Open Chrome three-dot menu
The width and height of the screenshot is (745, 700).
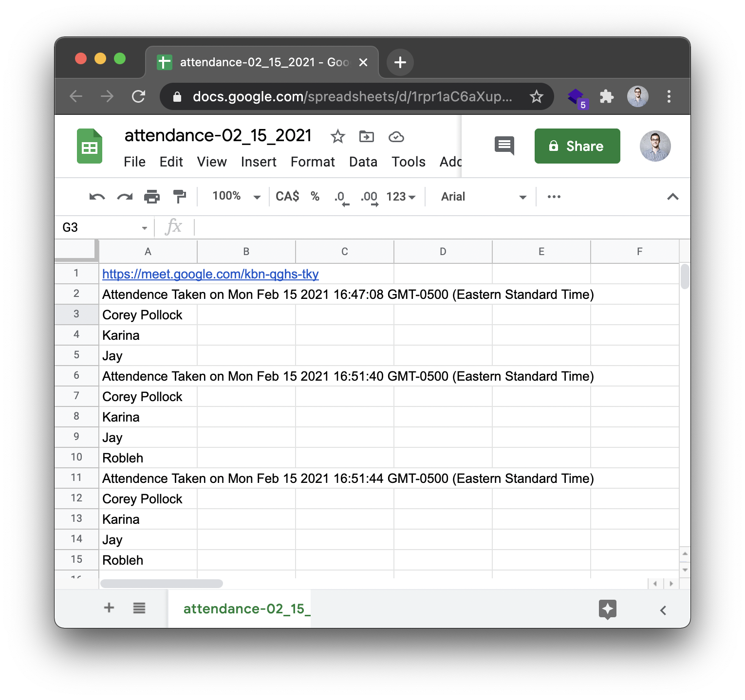tap(669, 96)
